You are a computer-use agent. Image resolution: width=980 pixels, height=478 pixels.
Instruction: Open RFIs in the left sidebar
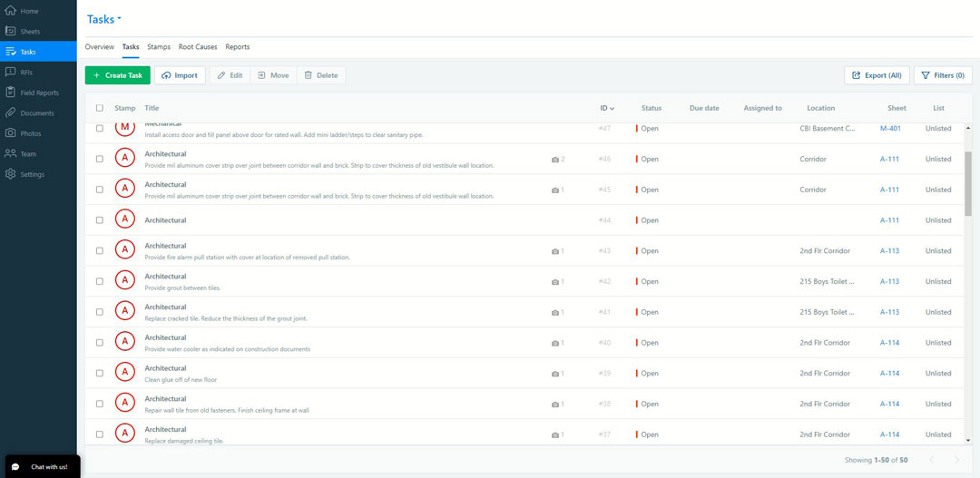coord(26,72)
